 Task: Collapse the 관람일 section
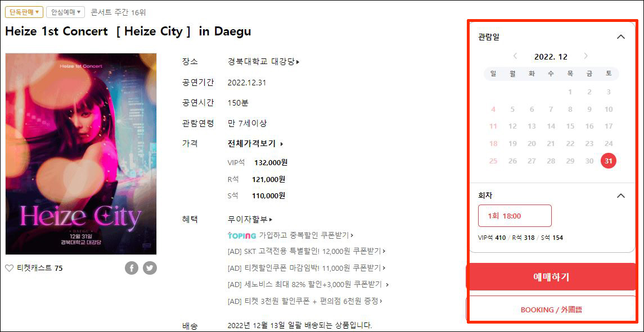click(621, 37)
